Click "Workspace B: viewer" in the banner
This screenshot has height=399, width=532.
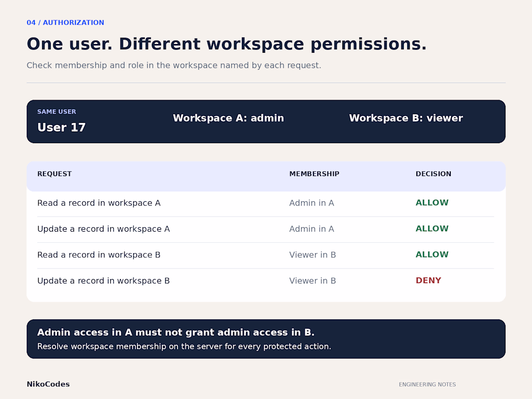tap(406, 118)
